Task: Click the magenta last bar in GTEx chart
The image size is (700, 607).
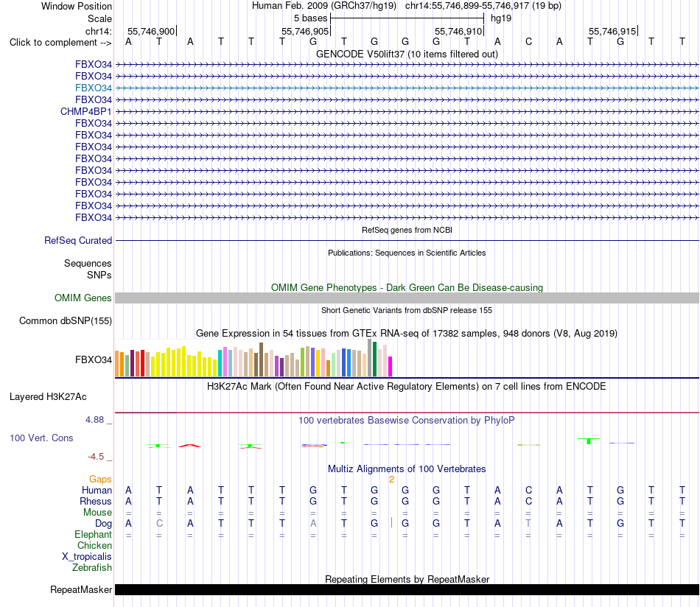Action: pos(391,366)
